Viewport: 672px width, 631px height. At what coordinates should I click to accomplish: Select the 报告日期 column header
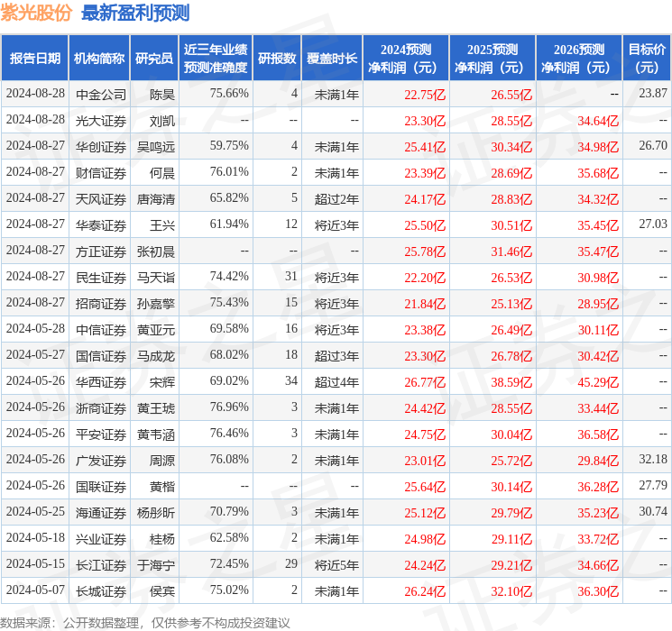34,59
